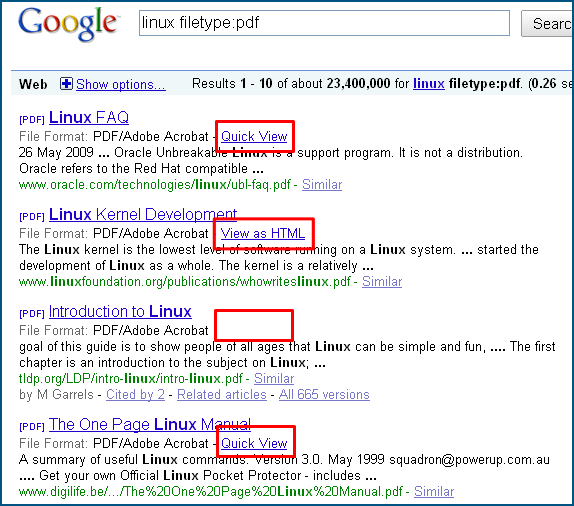Click the "by M Garrels" author text
The height and width of the screenshot is (506, 574).
(x=56, y=395)
